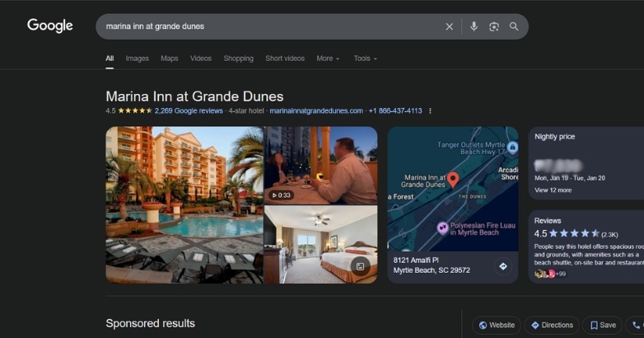
Task: Click the 4-star hotel label
Action: click(246, 111)
